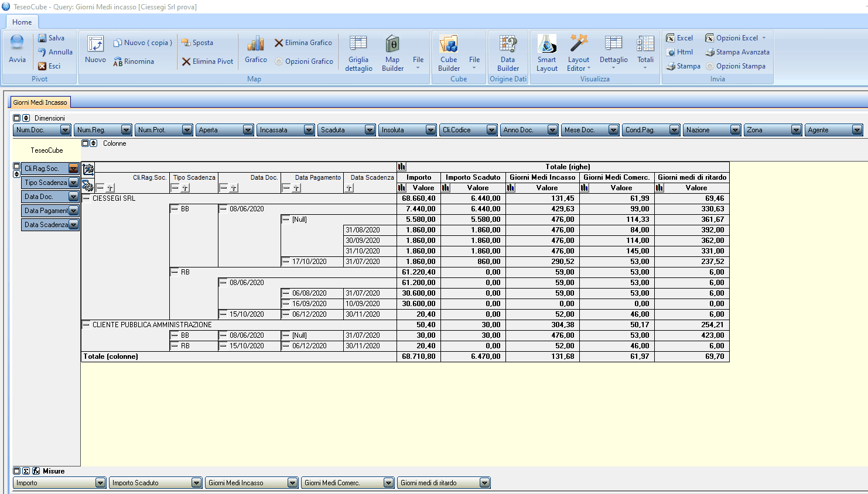Viewport: 868px width, 494px height.
Task: Collapse the [Null] payment node under CIESSEGI
Action: 286,219
